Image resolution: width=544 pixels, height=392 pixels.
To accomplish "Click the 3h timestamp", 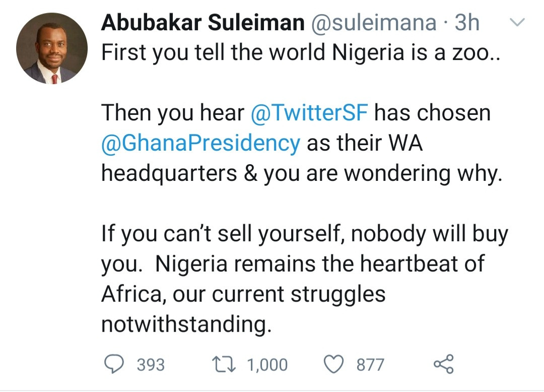I will 467,23.
